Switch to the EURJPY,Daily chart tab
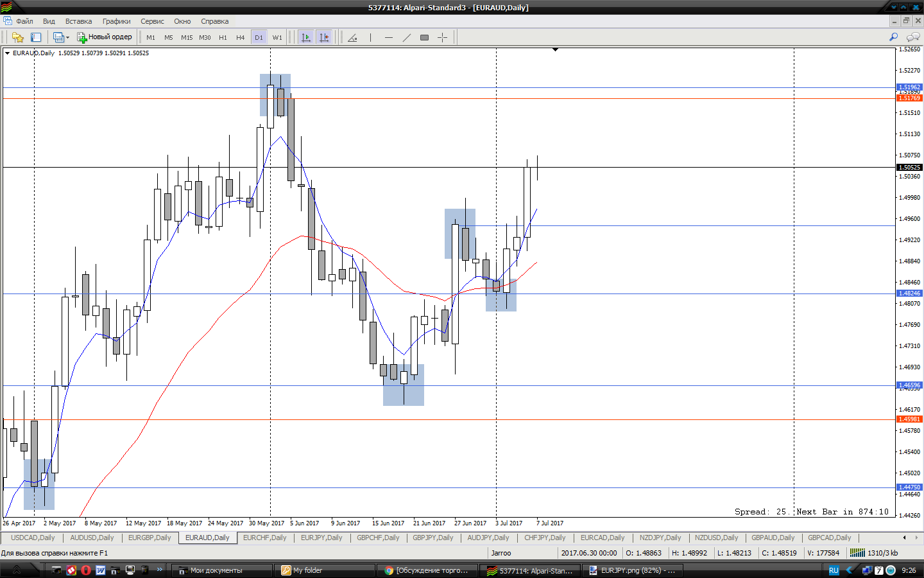Viewport: 924px width, 578px height. coord(321,538)
